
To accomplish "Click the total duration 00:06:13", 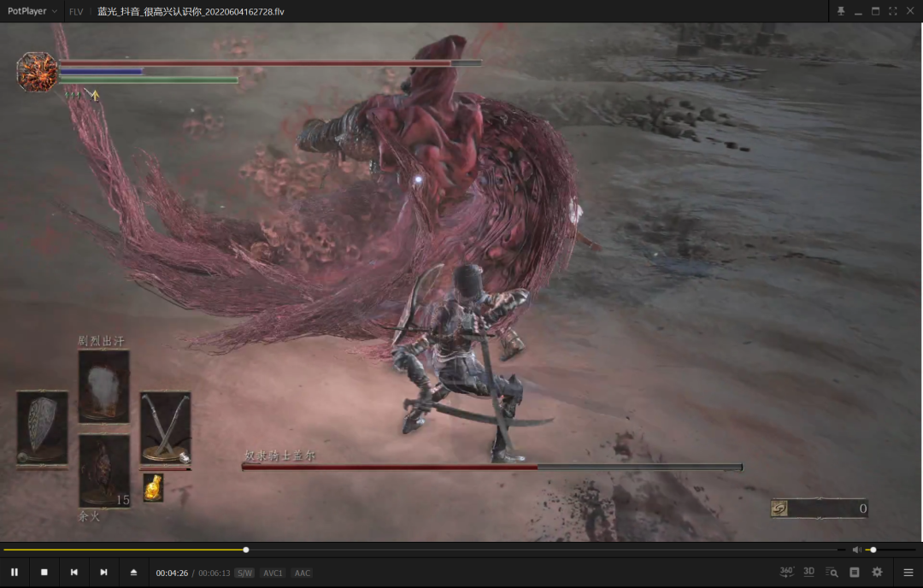I will (x=215, y=573).
